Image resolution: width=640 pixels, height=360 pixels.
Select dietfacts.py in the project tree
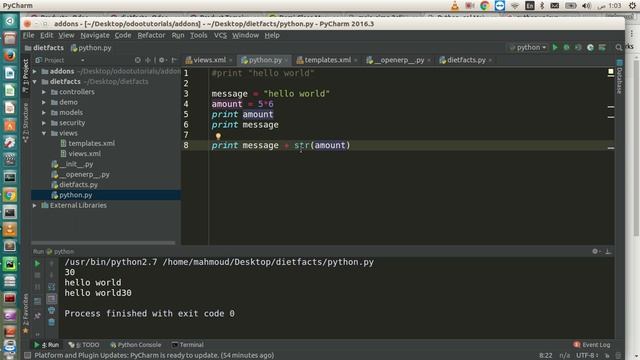tap(78, 185)
